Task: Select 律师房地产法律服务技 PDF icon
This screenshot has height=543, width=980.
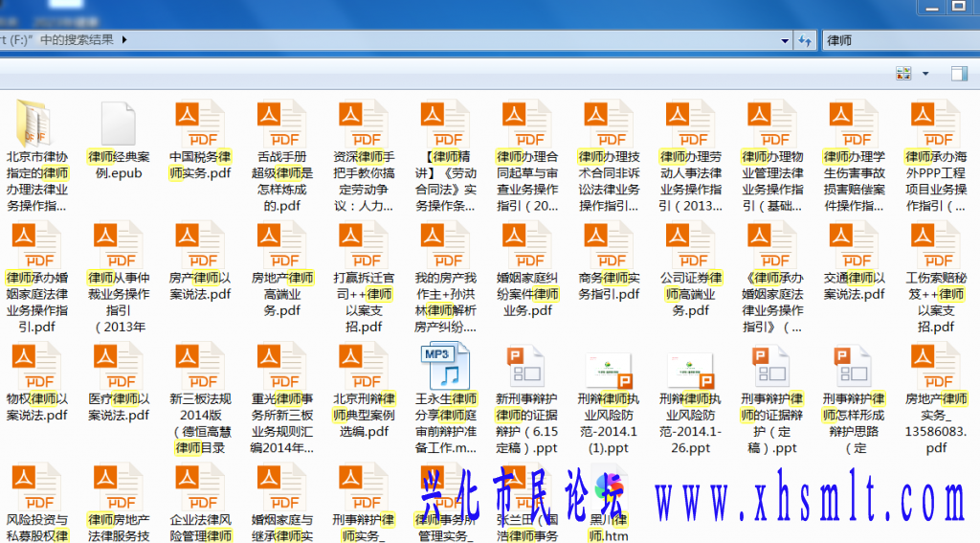Action: [118, 487]
